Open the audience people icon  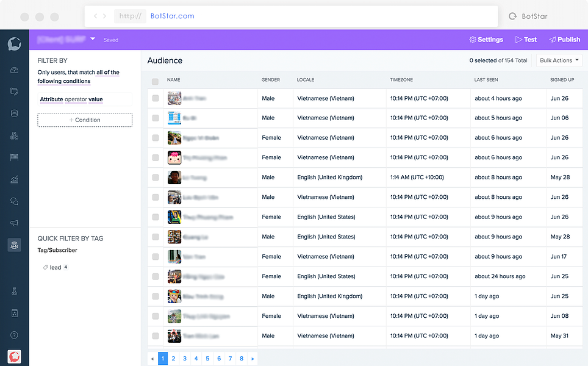coord(14,245)
